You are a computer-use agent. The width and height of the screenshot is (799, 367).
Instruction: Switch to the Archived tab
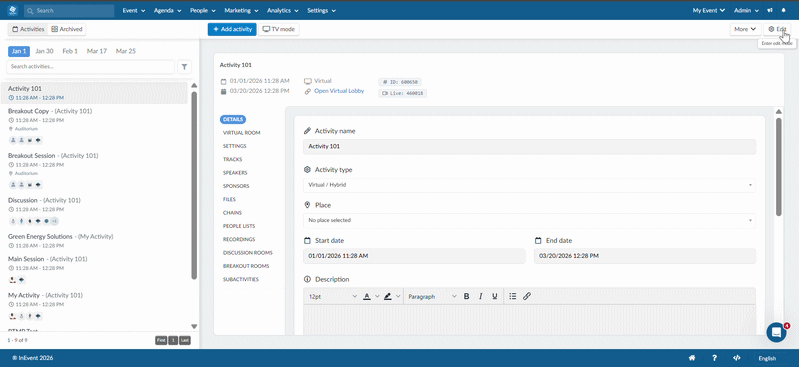(x=67, y=29)
